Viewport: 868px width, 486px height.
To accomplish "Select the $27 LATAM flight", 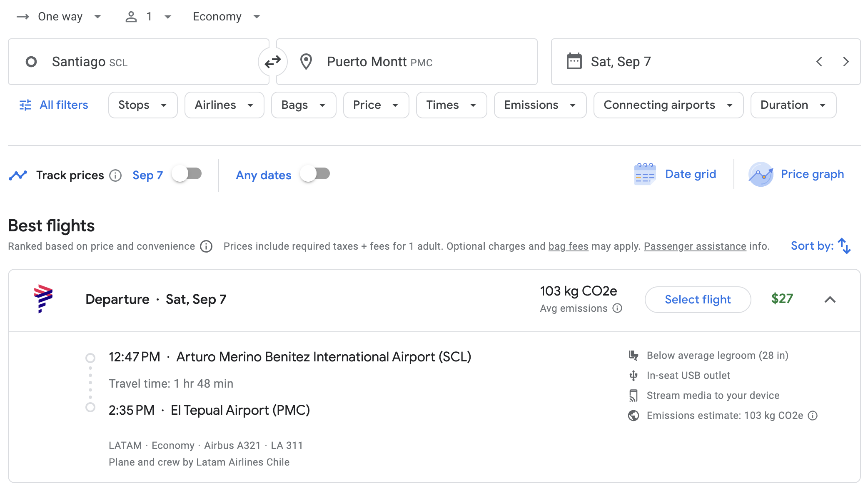I will (x=698, y=299).
